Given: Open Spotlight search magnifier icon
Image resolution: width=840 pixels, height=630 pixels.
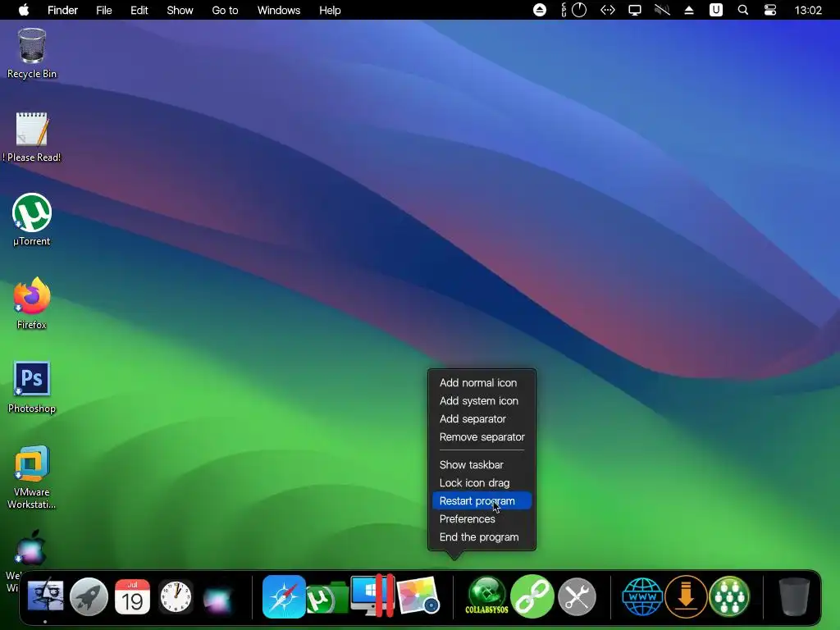Looking at the screenshot, I should coord(743,10).
